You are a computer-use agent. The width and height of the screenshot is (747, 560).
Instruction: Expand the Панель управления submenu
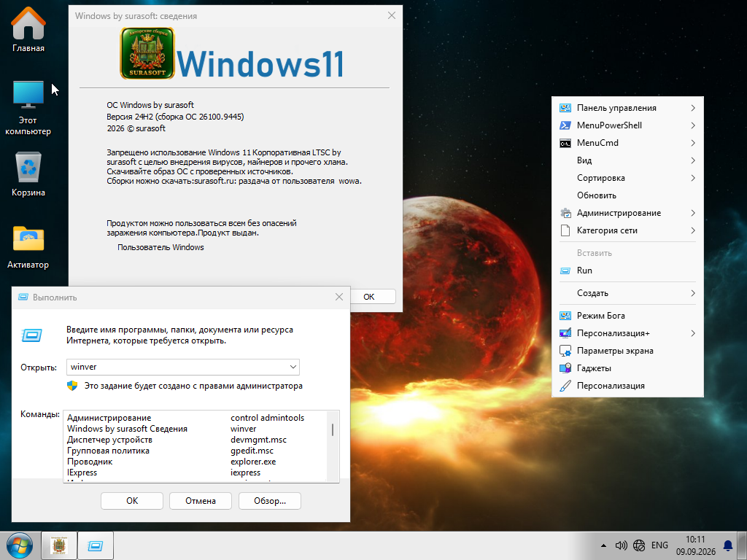627,108
